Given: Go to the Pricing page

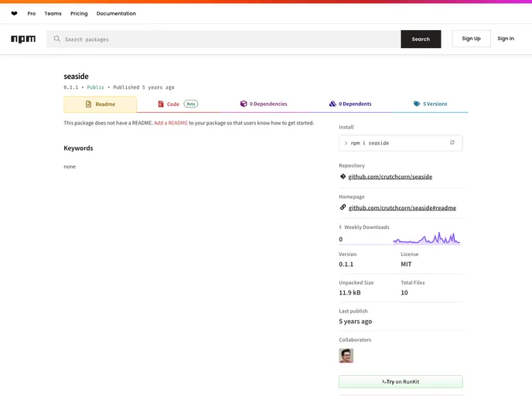Looking at the screenshot, I should pyautogui.click(x=79, y=13).
